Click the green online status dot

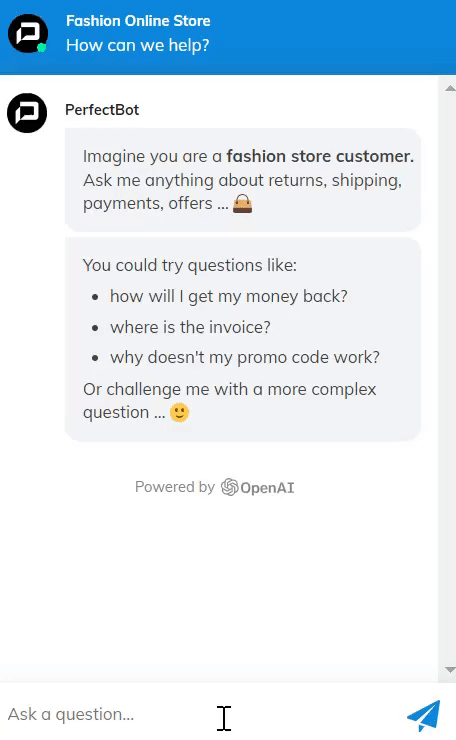click(42, 47)
